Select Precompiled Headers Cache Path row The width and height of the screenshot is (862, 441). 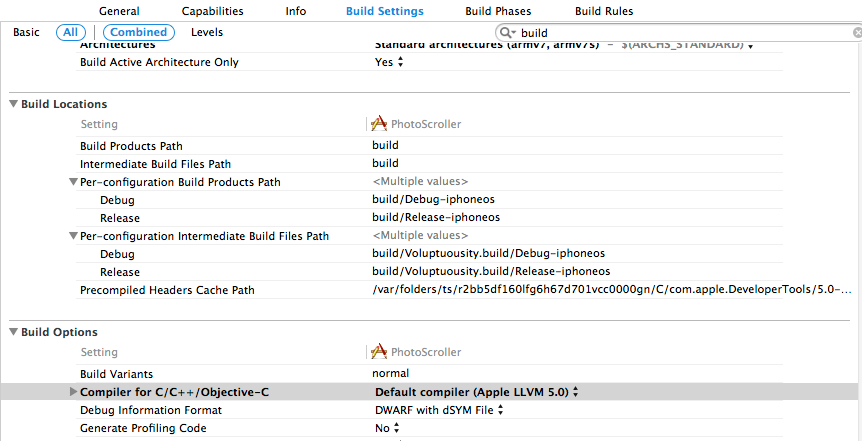point(429,290)
